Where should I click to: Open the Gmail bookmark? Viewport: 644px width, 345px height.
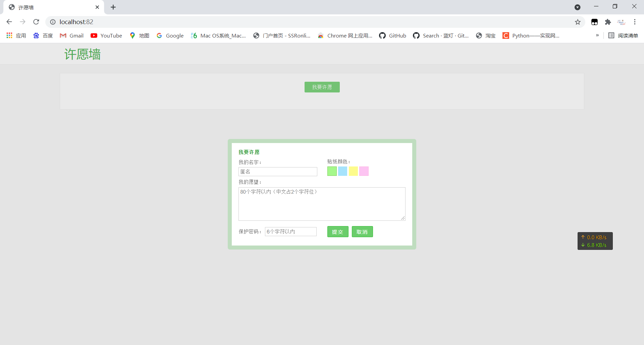tap(72, 36)
